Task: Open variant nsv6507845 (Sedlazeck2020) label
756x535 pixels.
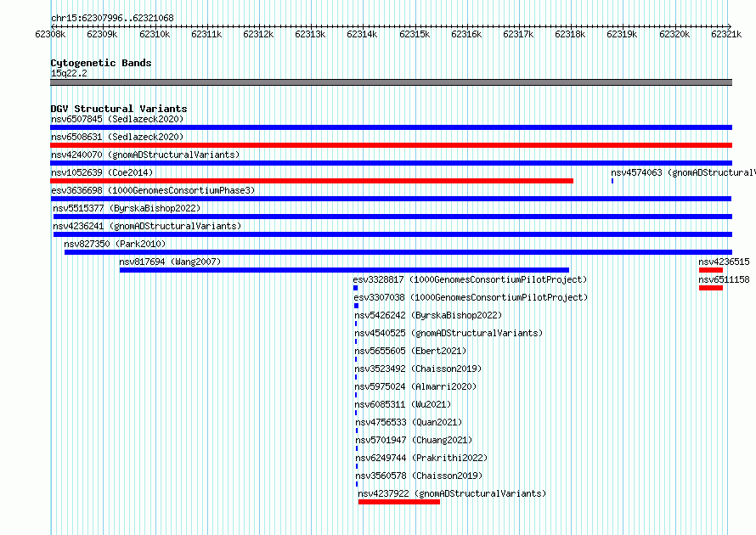Action: pyautogui.click(x=117, y=119)
